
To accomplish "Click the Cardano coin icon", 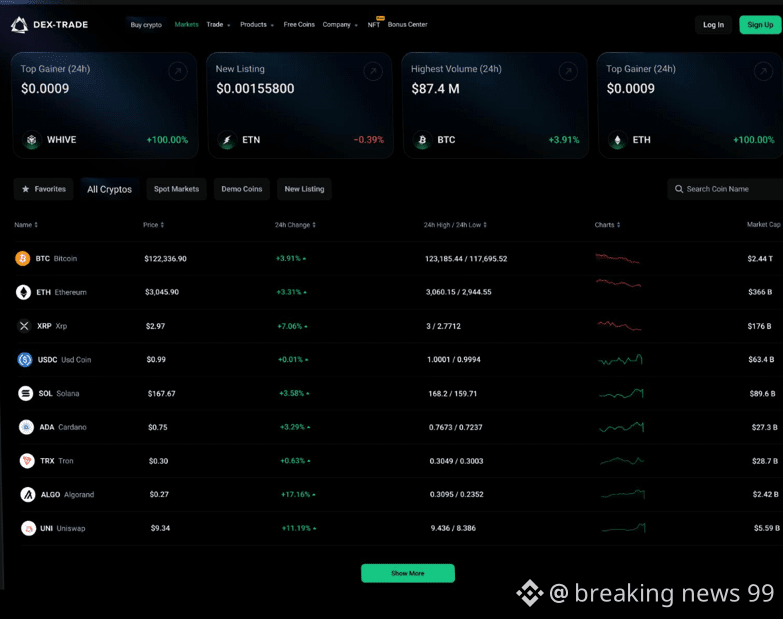I will tap(26, 427).
